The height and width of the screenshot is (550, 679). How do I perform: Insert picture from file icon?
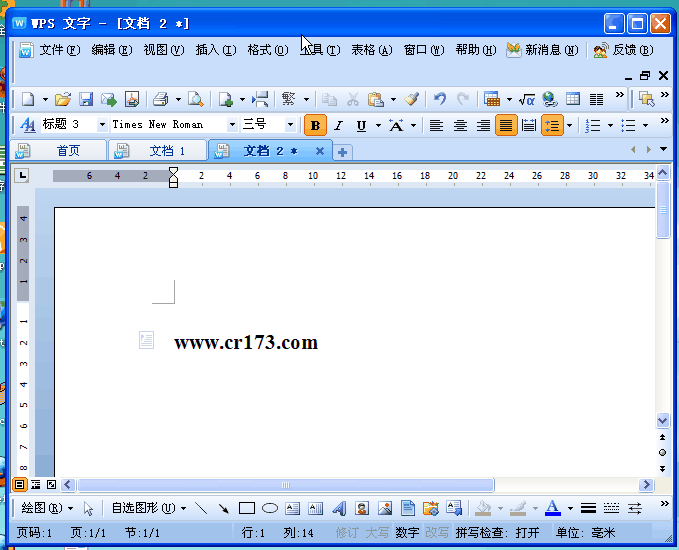tap(385, 508)
